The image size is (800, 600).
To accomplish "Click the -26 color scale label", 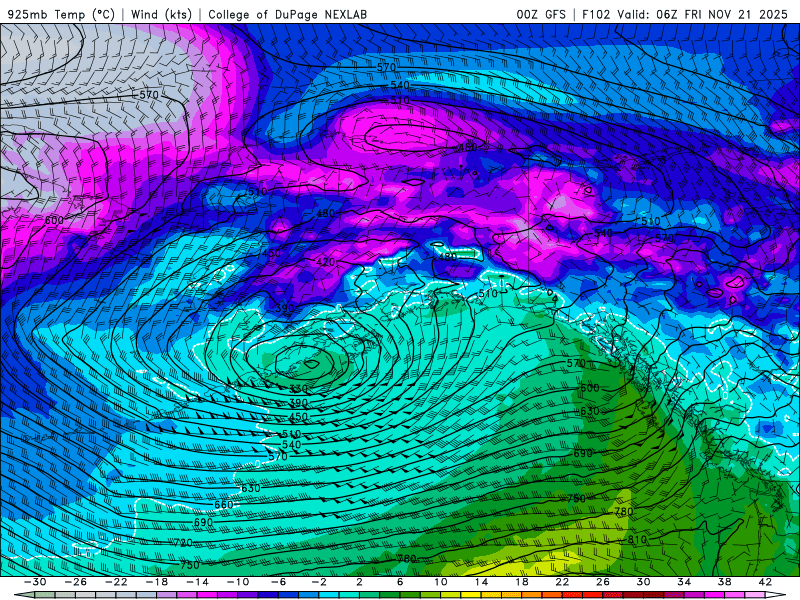I will pyautogui.click(x=76, y=582).
